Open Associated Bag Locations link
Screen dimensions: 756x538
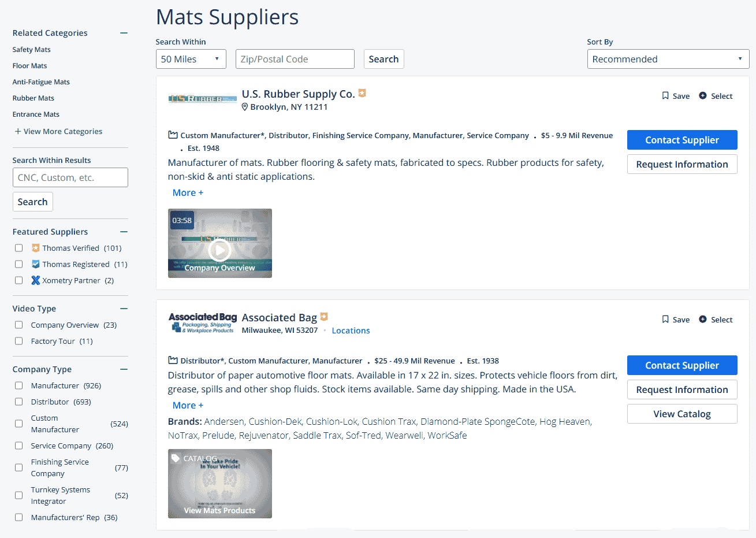click(351, 331)
